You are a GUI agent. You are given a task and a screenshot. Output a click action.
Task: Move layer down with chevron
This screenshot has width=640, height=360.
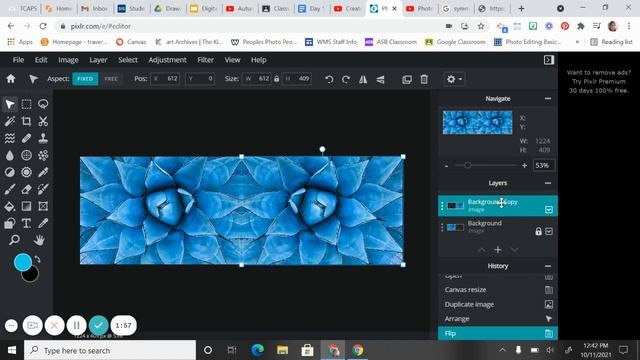tap(514, 250)
